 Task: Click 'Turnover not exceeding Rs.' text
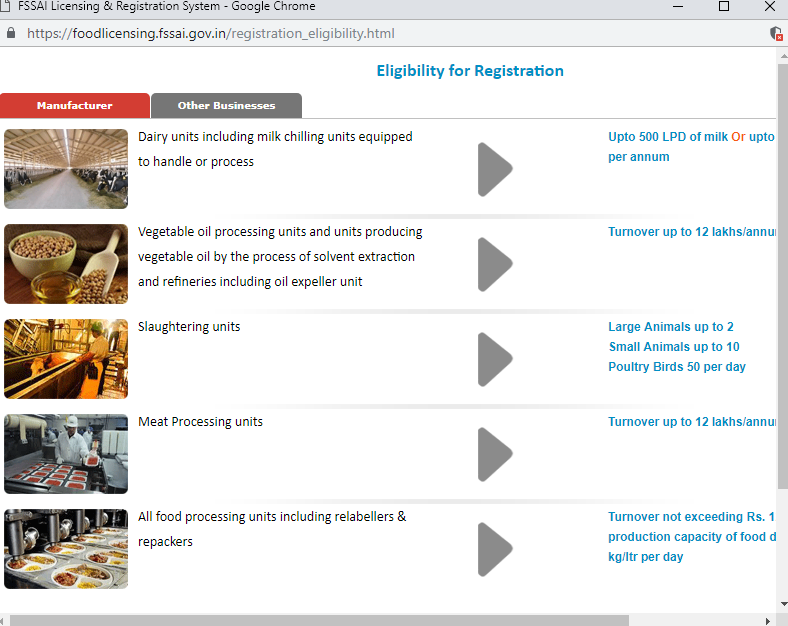click(x=686, y=516)
